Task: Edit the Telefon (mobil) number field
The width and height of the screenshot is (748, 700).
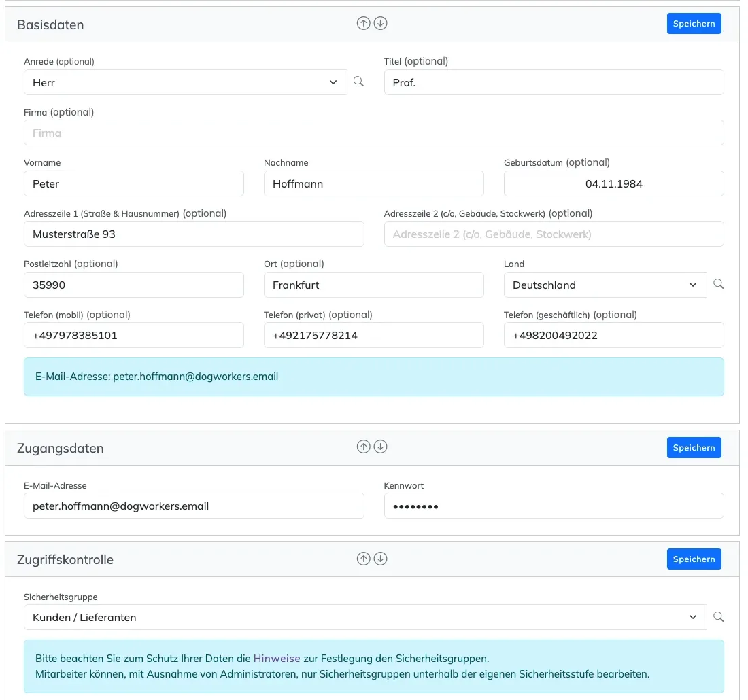Action: pyautogui.click(x=133, y=335)
